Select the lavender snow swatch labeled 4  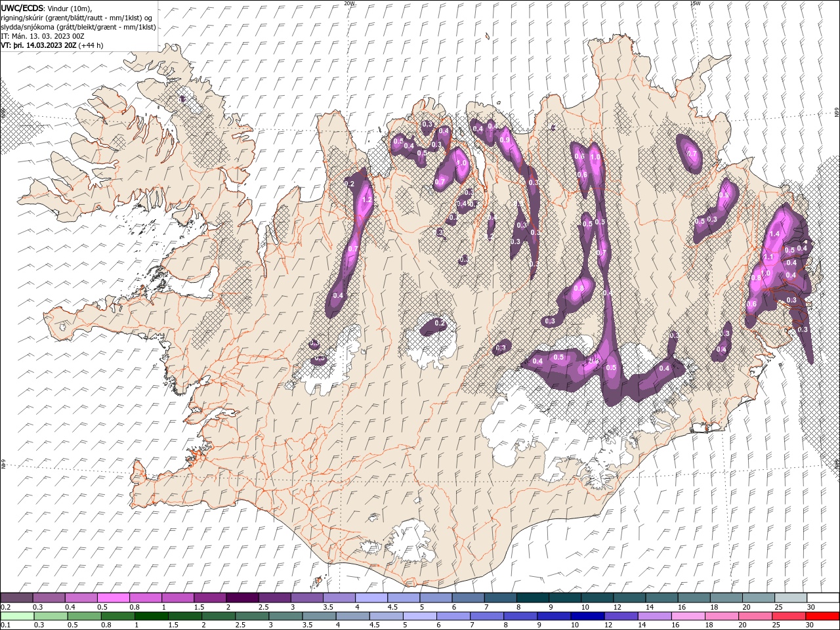coord(371,598)
